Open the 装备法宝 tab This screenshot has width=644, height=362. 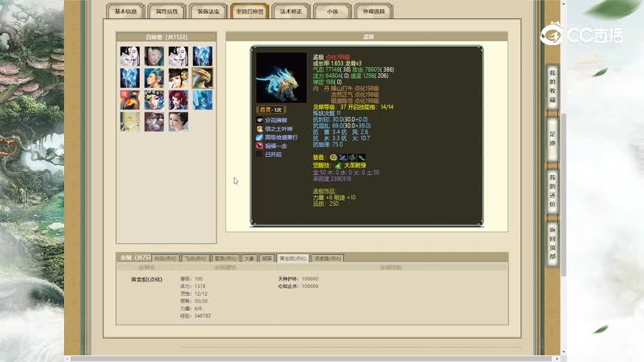[x=208, y=11]
